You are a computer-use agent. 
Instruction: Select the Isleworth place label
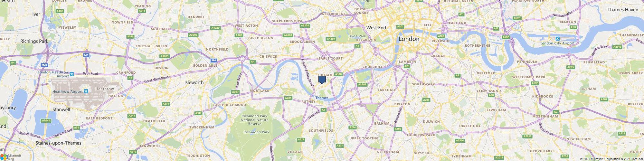point(194,82)
